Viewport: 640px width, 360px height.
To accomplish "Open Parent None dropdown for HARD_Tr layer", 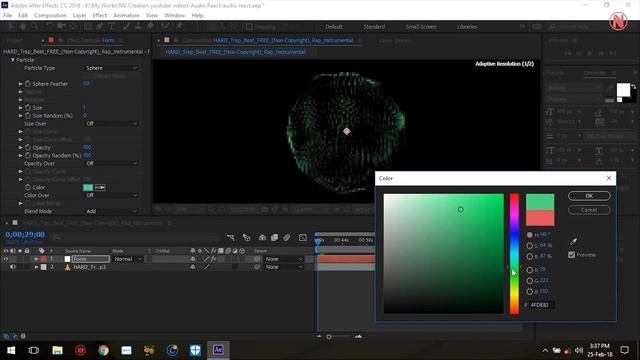I will pyautogui.click(x=284, y=267).
